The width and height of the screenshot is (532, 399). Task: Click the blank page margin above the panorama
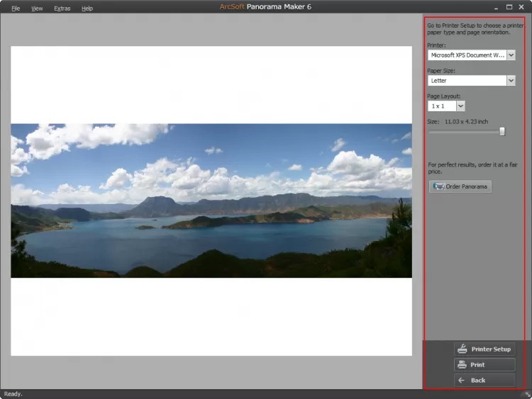211,85
